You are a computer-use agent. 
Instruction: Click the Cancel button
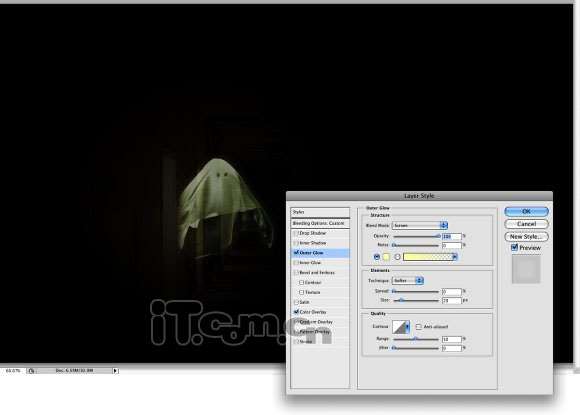[526, 224]
